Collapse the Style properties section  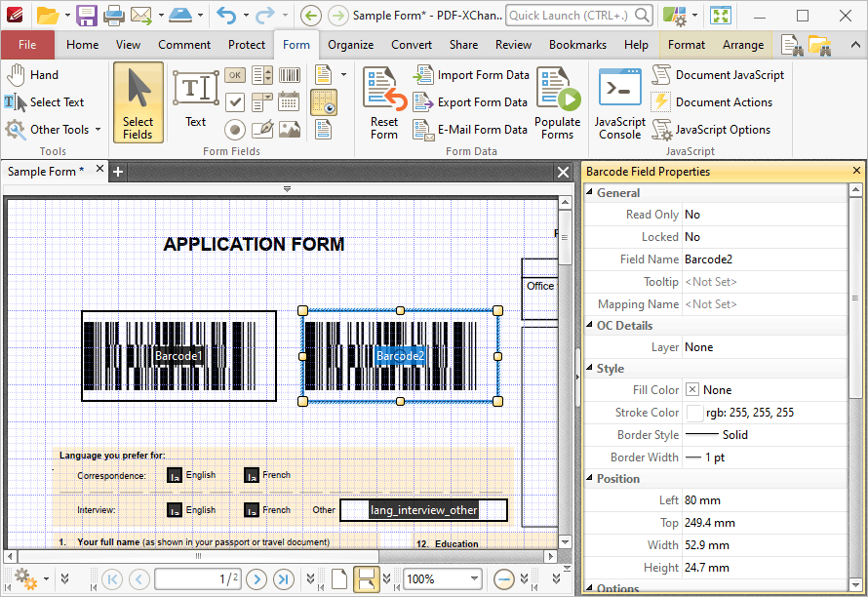coord(589,369)
